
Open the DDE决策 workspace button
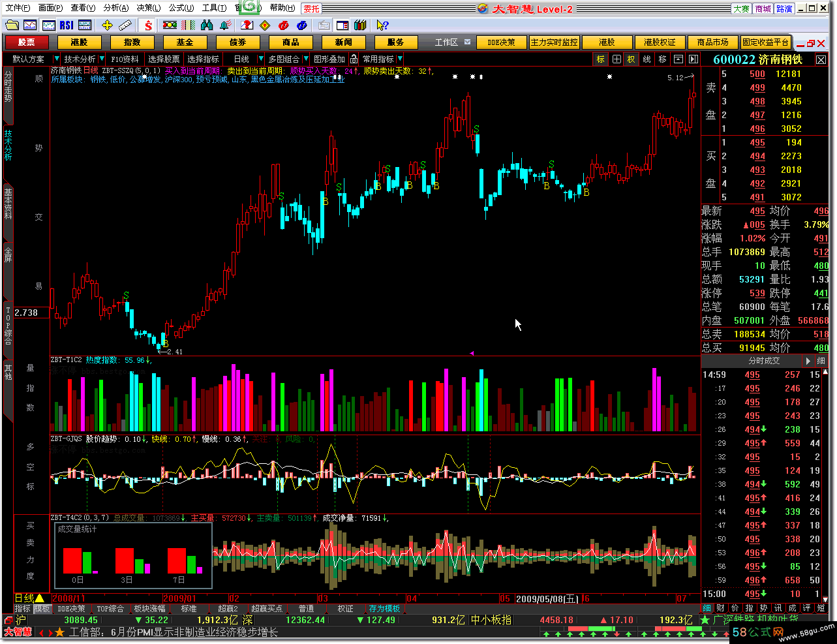[501, 42]
